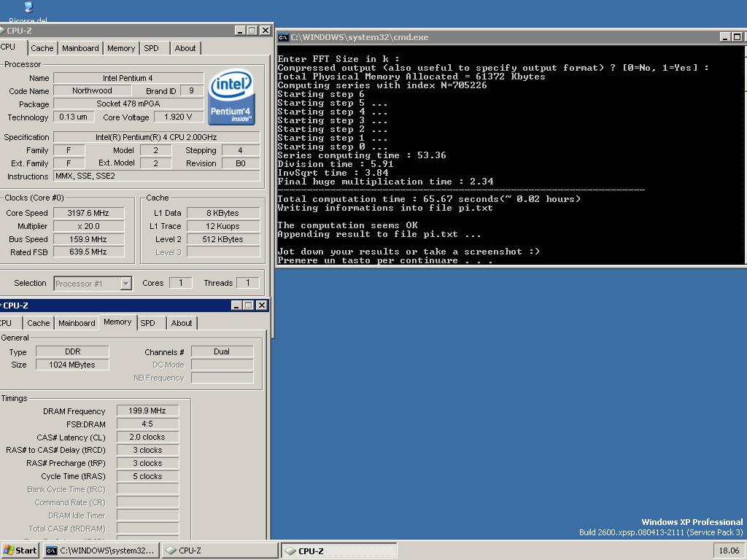This screenshot has height=560, width=747.
Task: Click 'The computation seems OK' line
Action: pos(348,225)
